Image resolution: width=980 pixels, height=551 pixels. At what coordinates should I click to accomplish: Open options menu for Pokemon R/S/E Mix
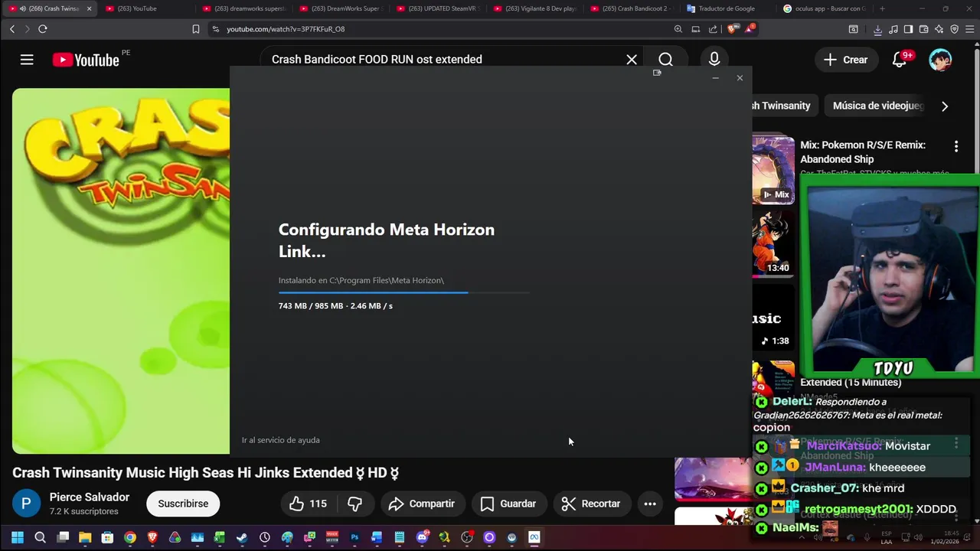coord(956,146)
